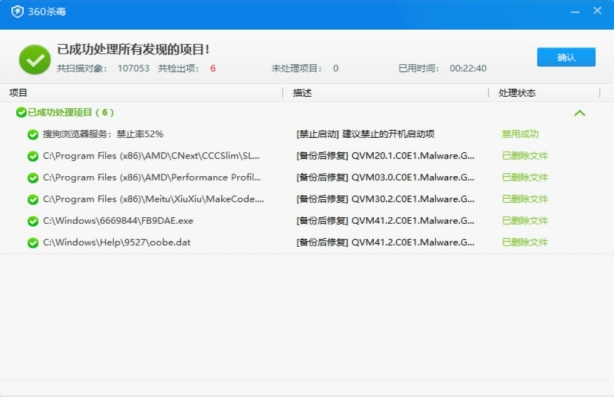Click check icon for CCCSlim row
This screenshot has width=614, height=397.
coord(33,156)
